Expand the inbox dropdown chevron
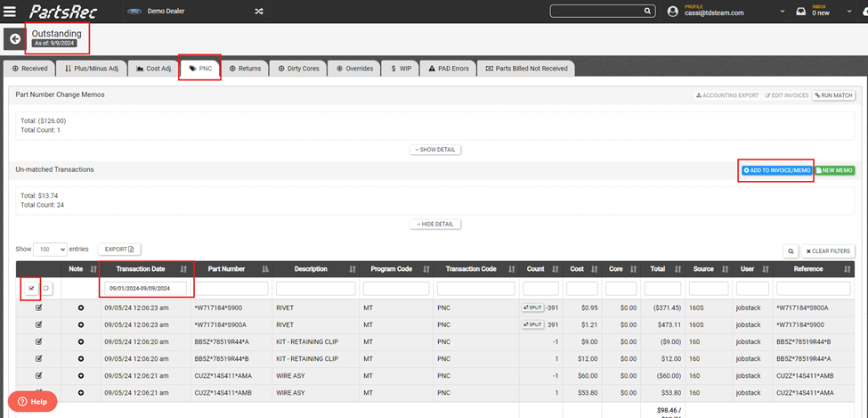Image resolution: width=868 pixels, height=418 pixels. point(849,11)
